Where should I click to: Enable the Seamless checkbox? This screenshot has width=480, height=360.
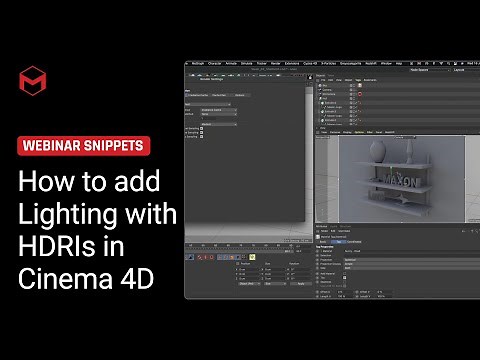click(x=345, y=282)
